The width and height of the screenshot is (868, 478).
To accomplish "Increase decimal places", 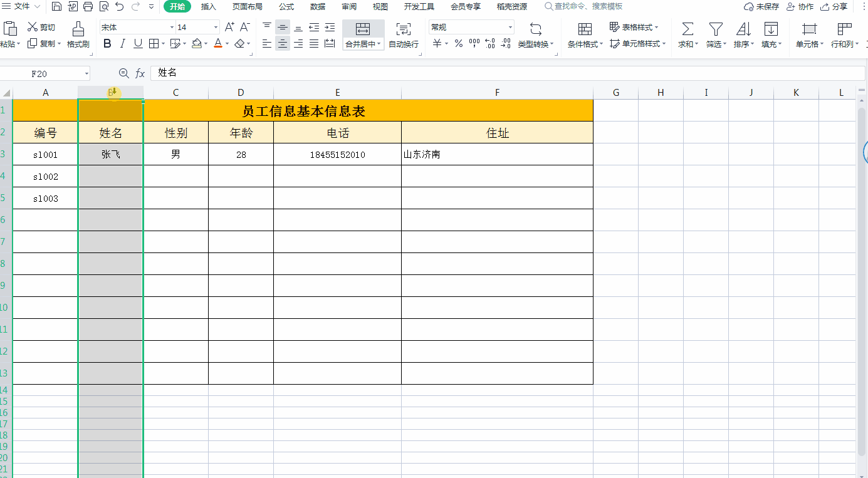I will click(490, 44).
